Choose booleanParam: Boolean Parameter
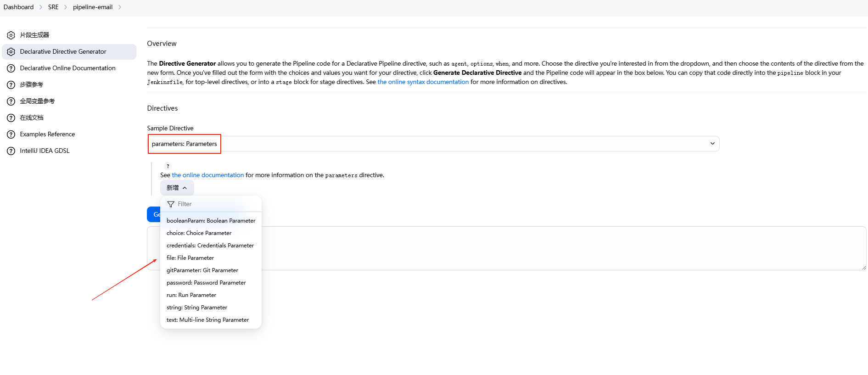868x375 pixels. click(x=211, y=221)
